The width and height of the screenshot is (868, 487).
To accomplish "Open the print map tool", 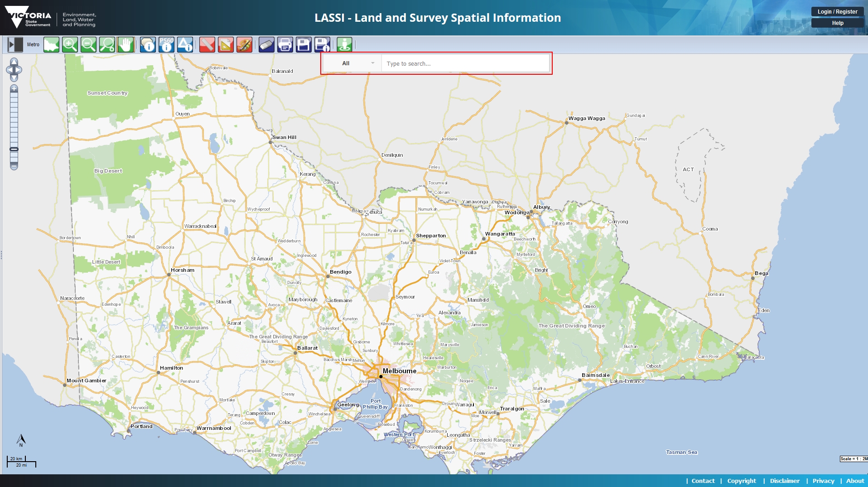I will click(x=285, y=44).
